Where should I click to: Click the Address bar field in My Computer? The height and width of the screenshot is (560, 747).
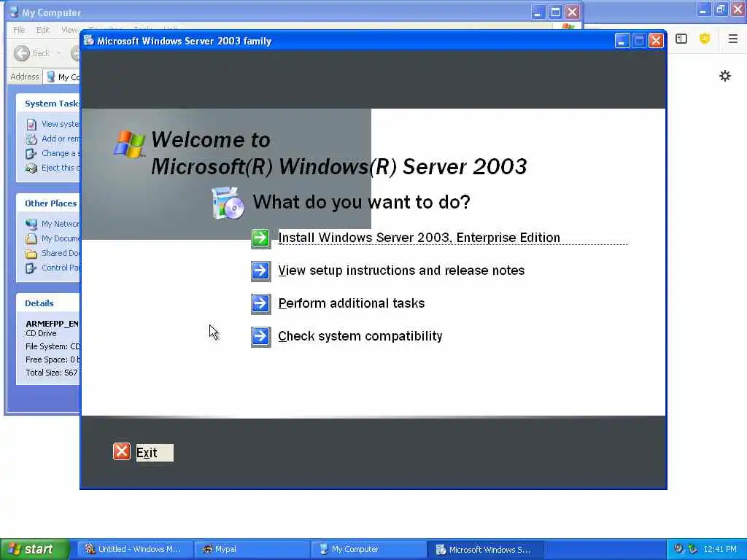tap(62, 77)
